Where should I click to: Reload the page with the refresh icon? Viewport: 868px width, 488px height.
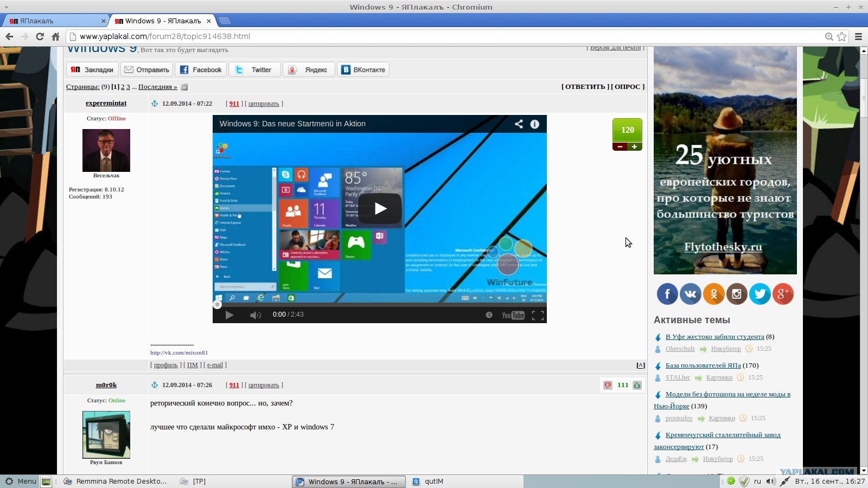40,36
